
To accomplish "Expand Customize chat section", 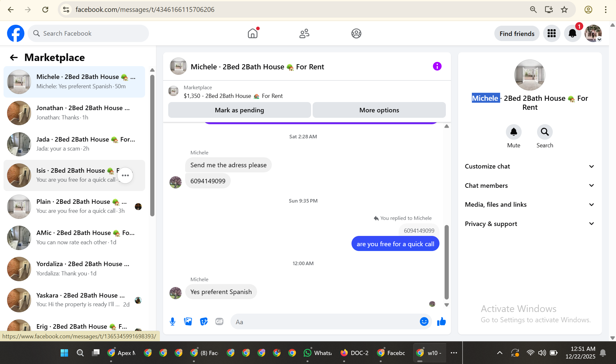I will click(530, 166).
